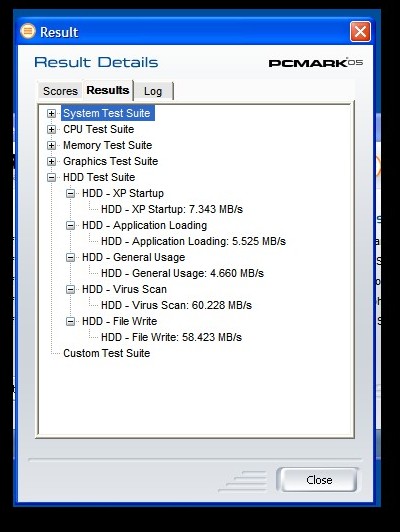Click the orange Result title bar icon
This screenshot has height=532, width=400.
click(28, 31)
